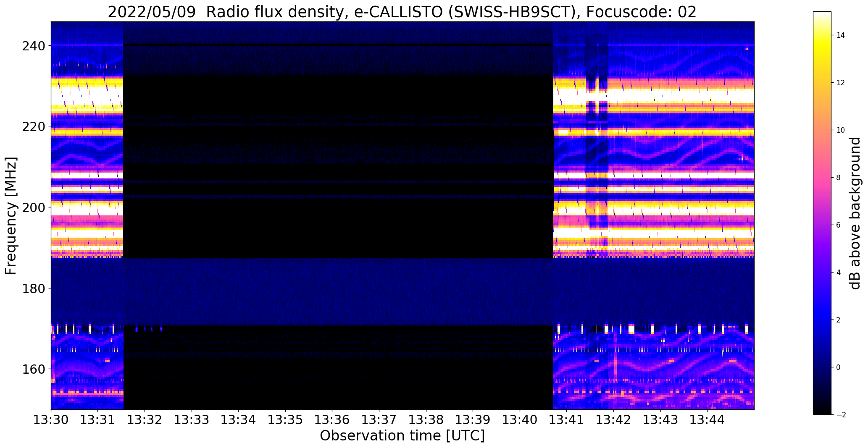Click the 13:41 time tick label
The width and height of the screenshot is (868, 448).
567,419
